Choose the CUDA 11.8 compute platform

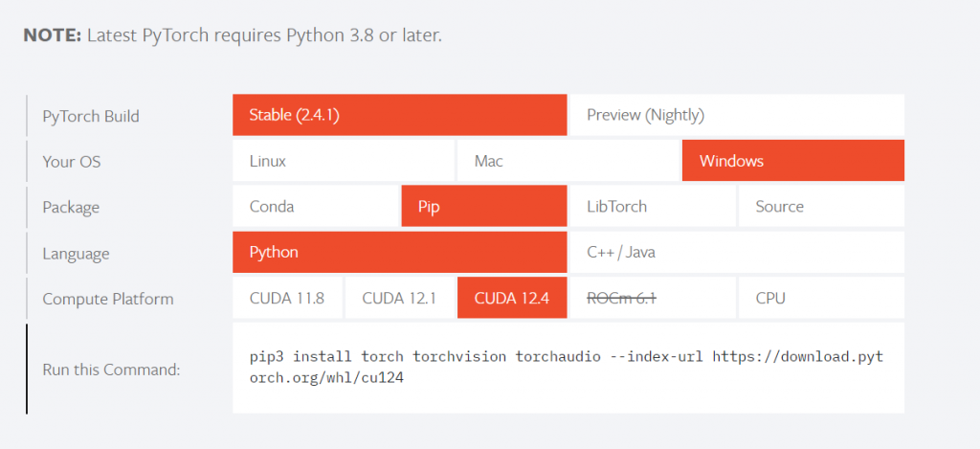287,298
